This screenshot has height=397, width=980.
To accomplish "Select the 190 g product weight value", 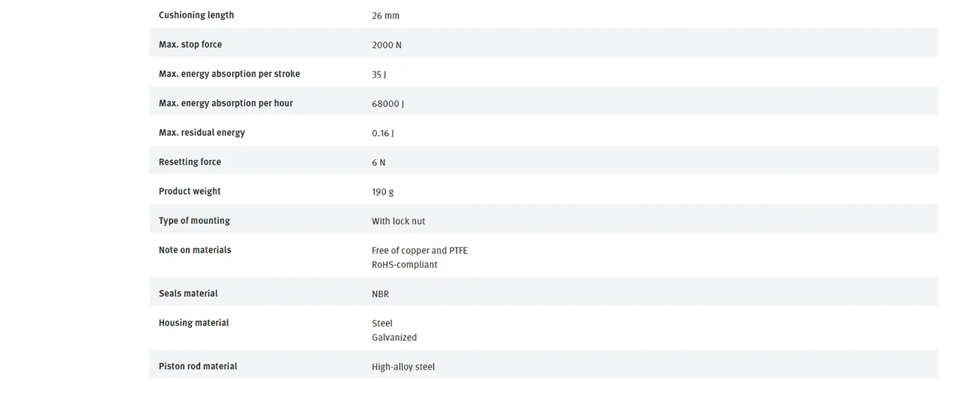I will (383, 192).
